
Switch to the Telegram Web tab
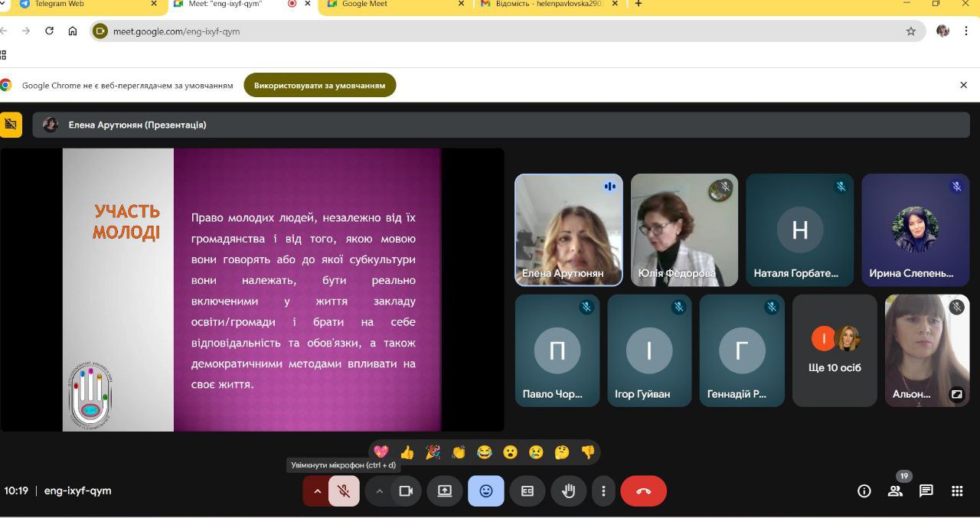(x=84, y=4)
